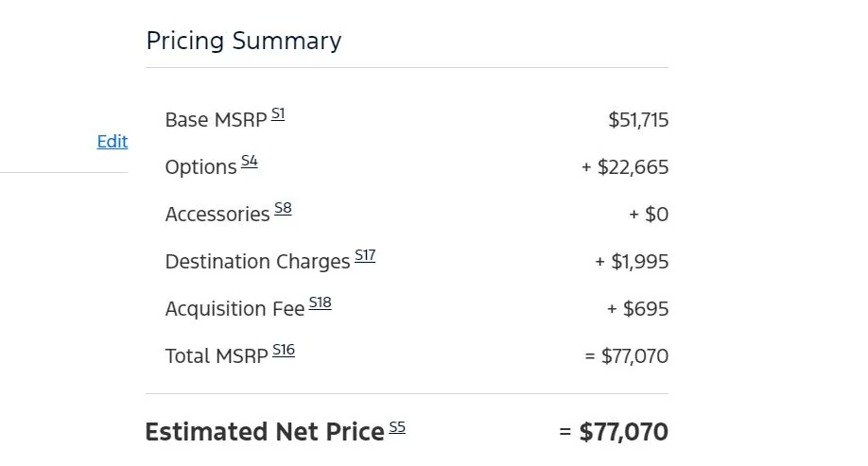Select the $51,715 base price amount
This screenshot has width=868, height=466.
[638, 120]
